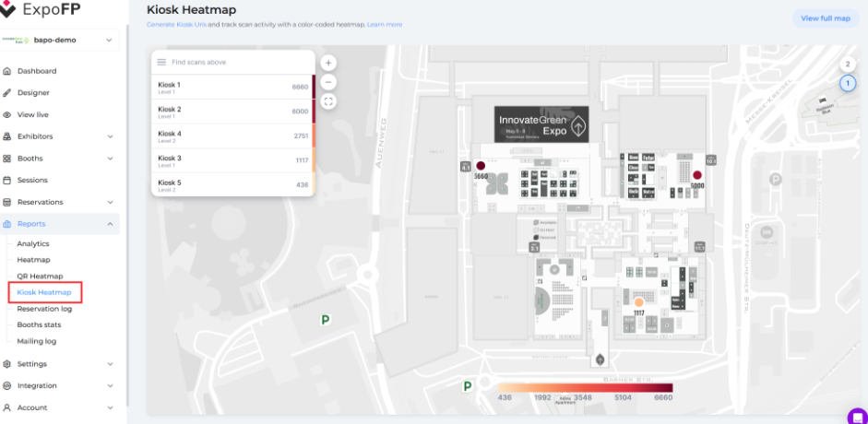Open hamburger menu in search panel
This screenshot has width=868, height=424.
coord(161,63)
